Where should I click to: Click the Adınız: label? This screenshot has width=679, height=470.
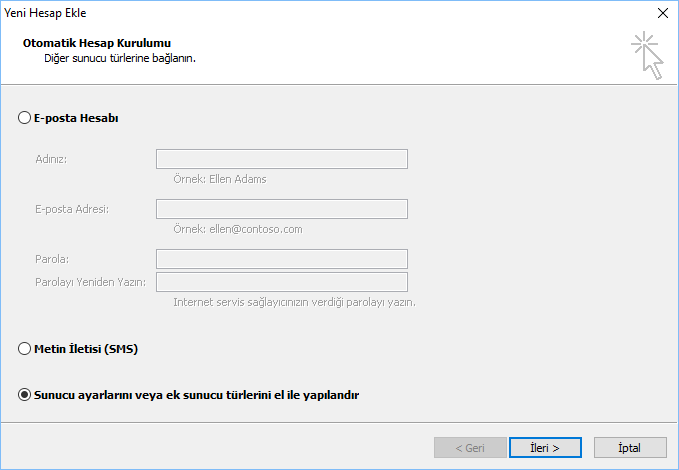pyautogui.click(x=51, y=159)
